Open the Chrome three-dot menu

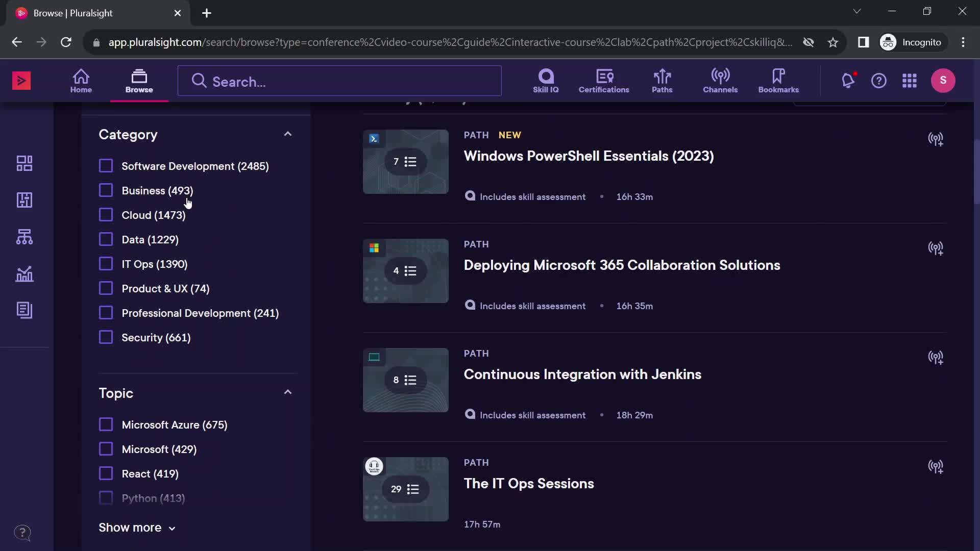click(963, 42)
